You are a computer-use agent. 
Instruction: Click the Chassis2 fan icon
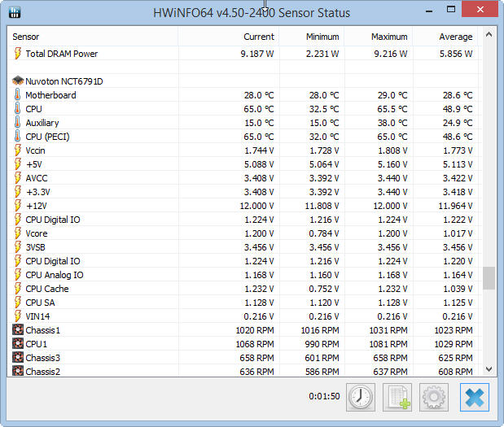[x=18, y=371]
